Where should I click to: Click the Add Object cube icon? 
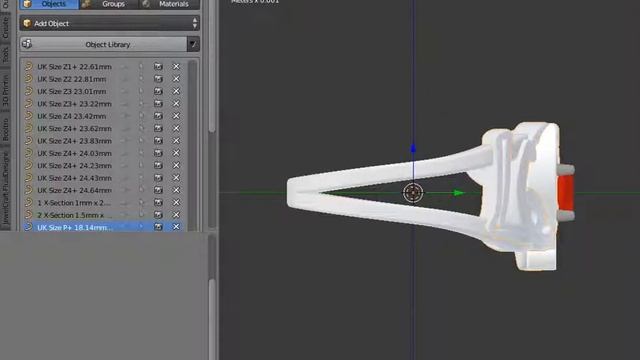click(x=27, y=23)
